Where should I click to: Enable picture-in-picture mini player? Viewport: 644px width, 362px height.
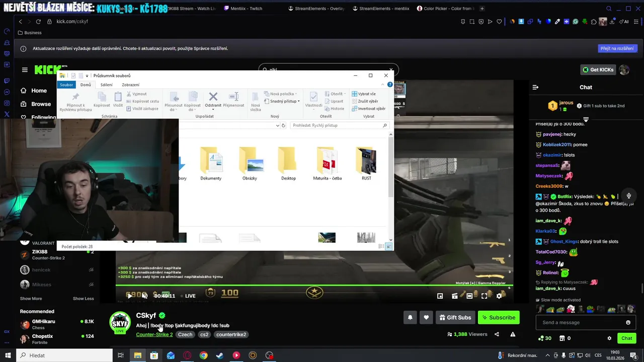440,296
